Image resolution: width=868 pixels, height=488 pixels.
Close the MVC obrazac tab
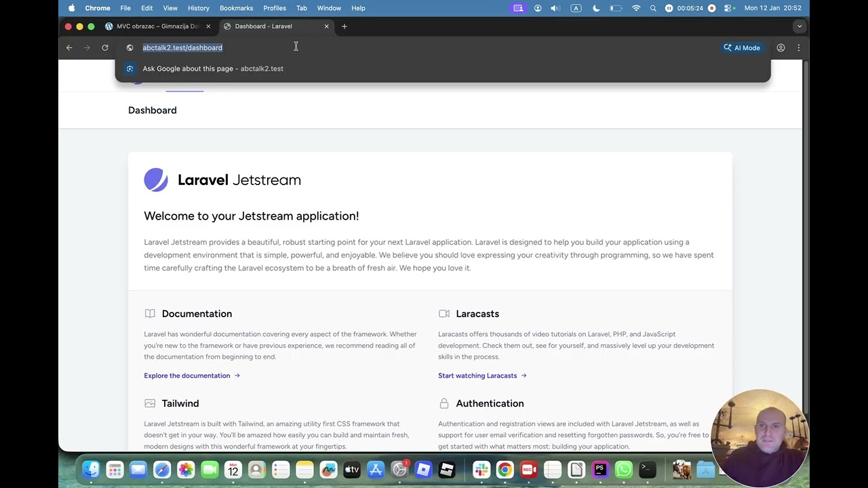208,26
